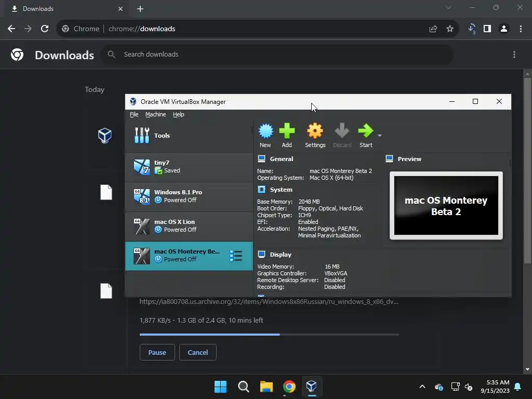The height and width of the screenshot is (399, 532).
Task: Click the Search downloads field
Action: pyautogui.click(x=277, y=54)
